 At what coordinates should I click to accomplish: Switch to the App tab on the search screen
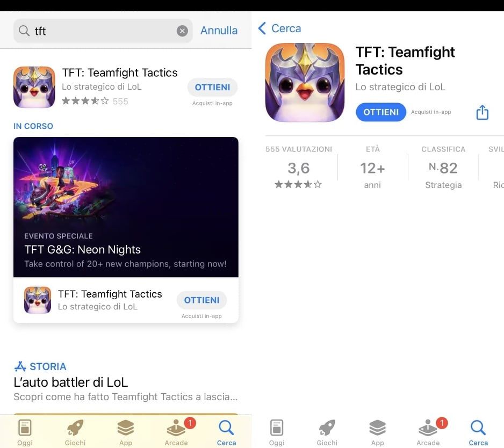pos(126,432)
